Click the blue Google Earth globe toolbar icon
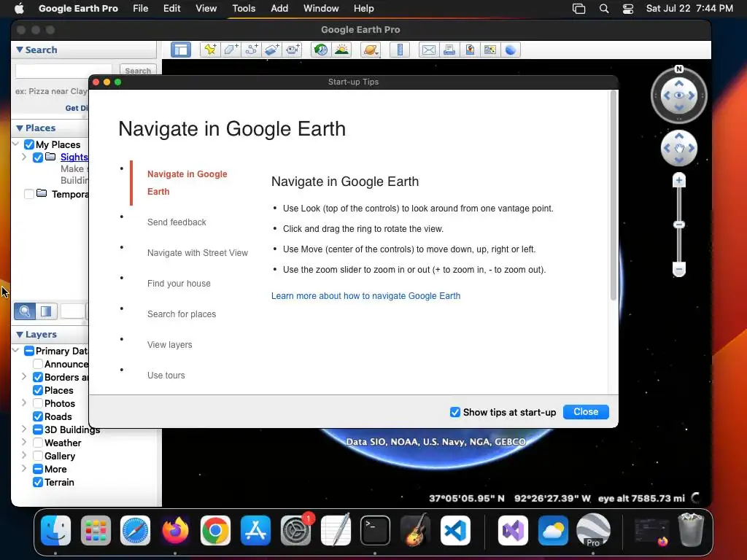This screenshot has width=747, height=560. (x=510, y=50)
